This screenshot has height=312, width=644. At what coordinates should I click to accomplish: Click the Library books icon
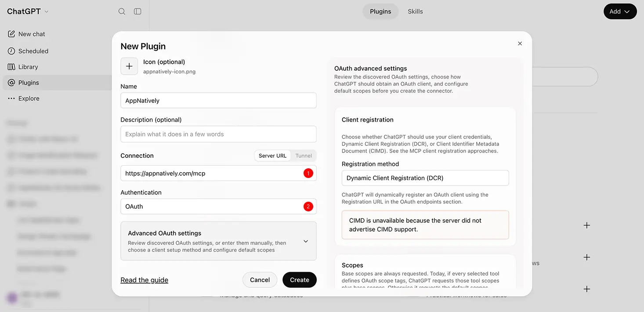(x=11, y=67)
